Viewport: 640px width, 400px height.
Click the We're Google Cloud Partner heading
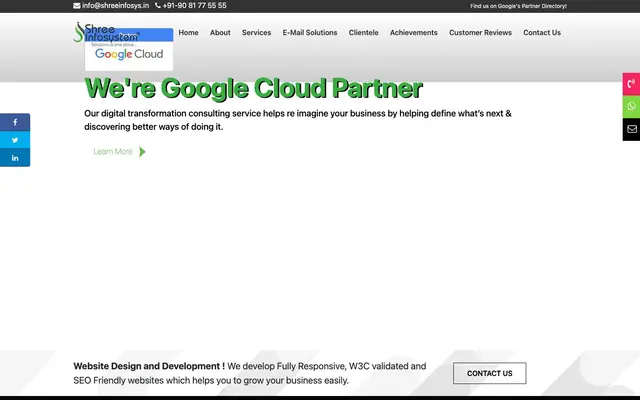coord(253,88)
